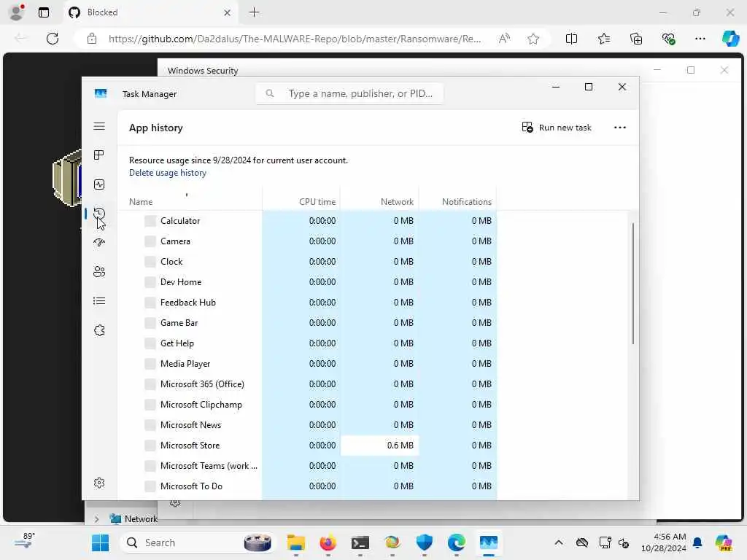This screenshot has width=747, height=560.
Task: Expand Network tree item in background window
Action: tap(97, 519)
